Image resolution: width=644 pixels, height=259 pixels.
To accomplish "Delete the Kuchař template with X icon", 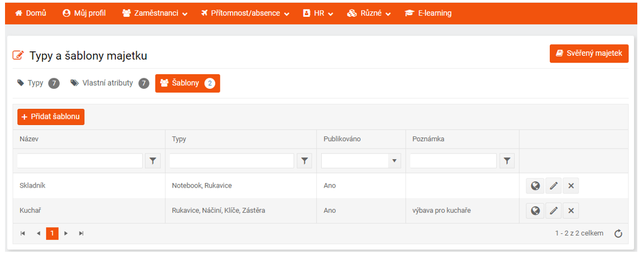I will pos(571,211).
